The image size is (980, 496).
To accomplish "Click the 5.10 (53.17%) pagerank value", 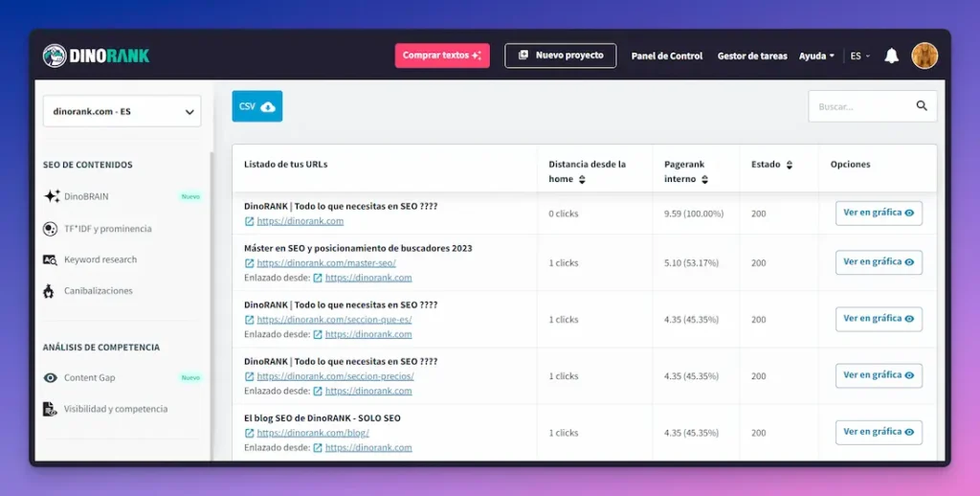I will [x=691, y=263].
